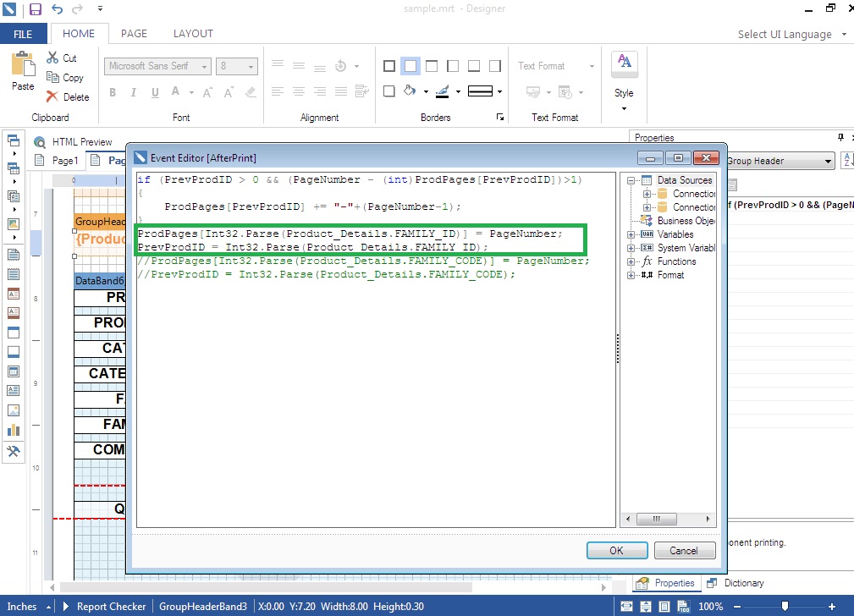Expand the System Variables tree node
854x616 pixels.
pyautogui.click(x=631, y=248)
